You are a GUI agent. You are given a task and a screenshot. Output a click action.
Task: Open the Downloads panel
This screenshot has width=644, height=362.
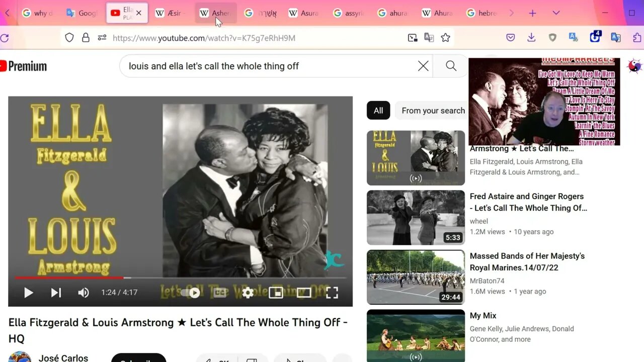[531, 38]
